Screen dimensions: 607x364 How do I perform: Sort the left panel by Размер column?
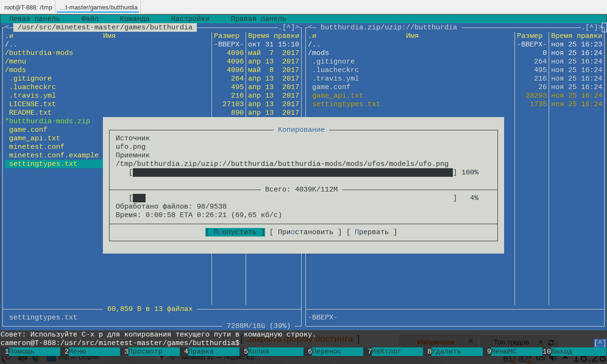[x=227, y=36]
